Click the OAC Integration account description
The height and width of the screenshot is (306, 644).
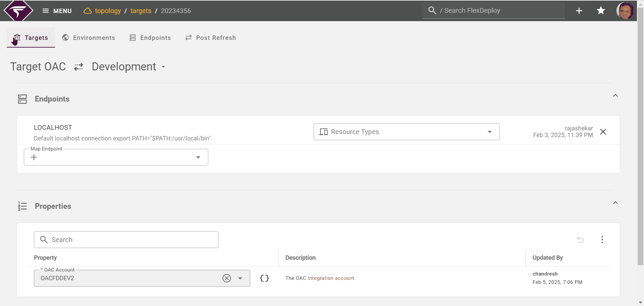click(320, 278)
